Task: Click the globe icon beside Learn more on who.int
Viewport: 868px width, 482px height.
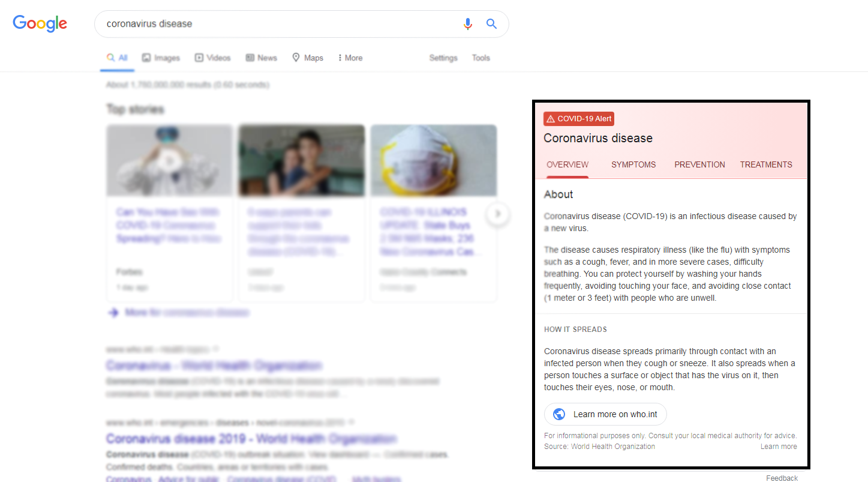Action: [559, 414]
